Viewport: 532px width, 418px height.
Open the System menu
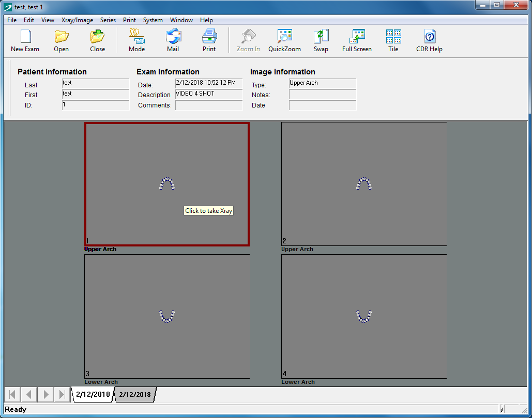coord(153,20)
